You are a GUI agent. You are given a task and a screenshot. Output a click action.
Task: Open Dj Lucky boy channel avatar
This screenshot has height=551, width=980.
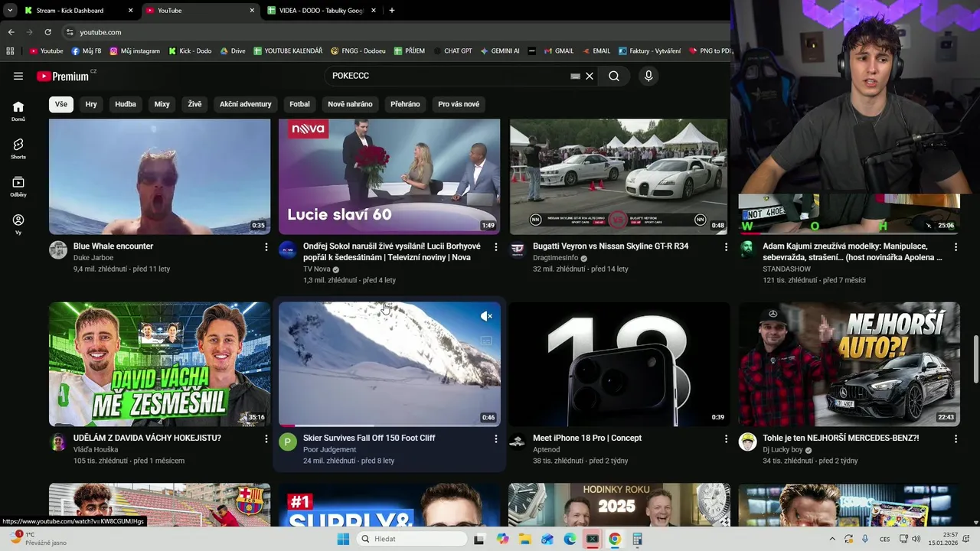[x=747, y=442]
